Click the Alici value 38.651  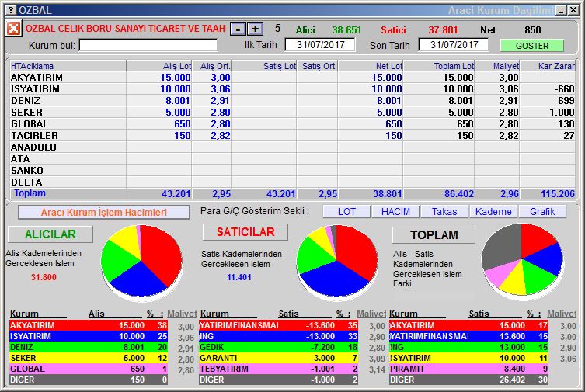(346, 29)
